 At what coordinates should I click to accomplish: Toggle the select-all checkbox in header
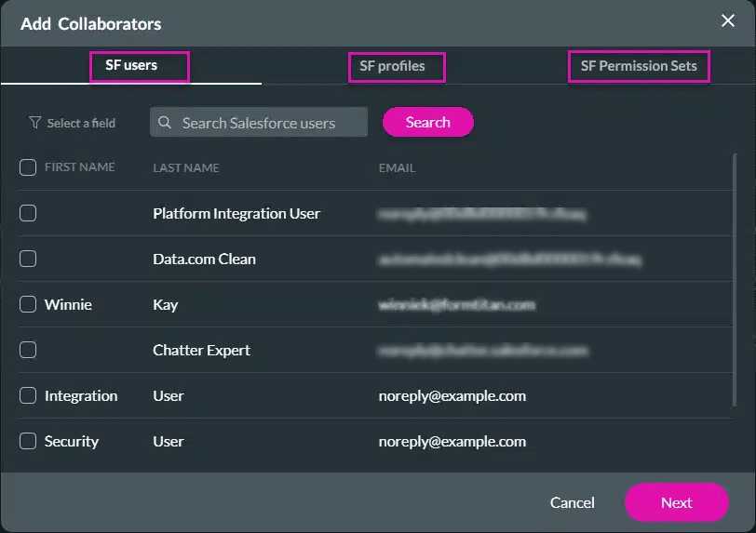pos(28,167)
